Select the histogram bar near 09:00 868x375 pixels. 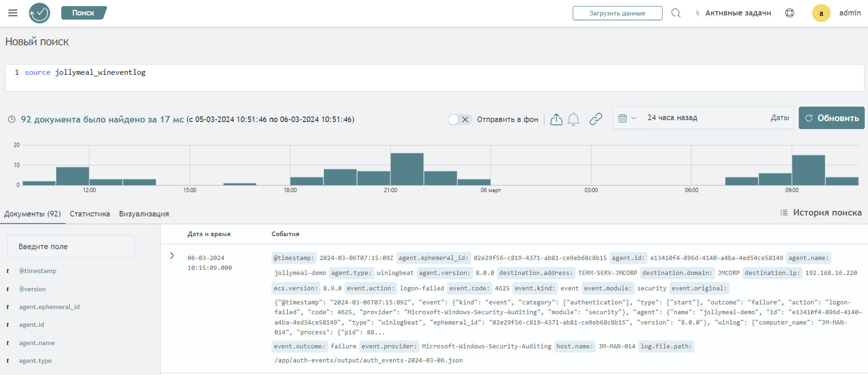point(808,170)
